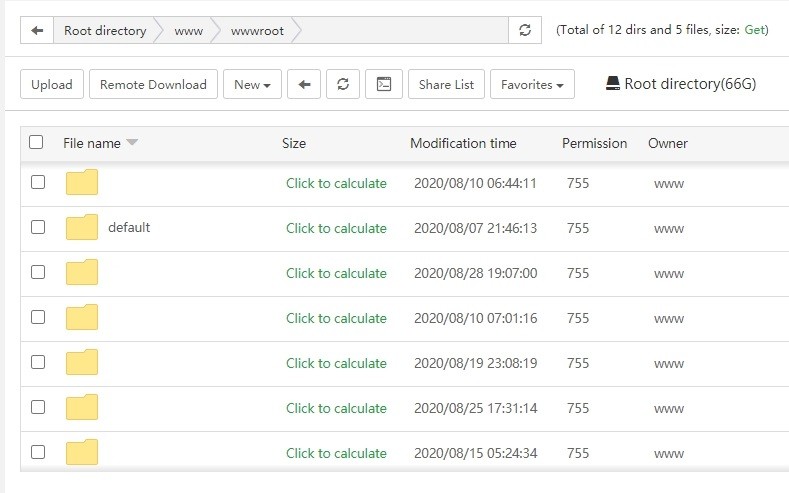The image size is (789, 493).
Task: Click the back arrow in path bar
Action: [37, 30]
